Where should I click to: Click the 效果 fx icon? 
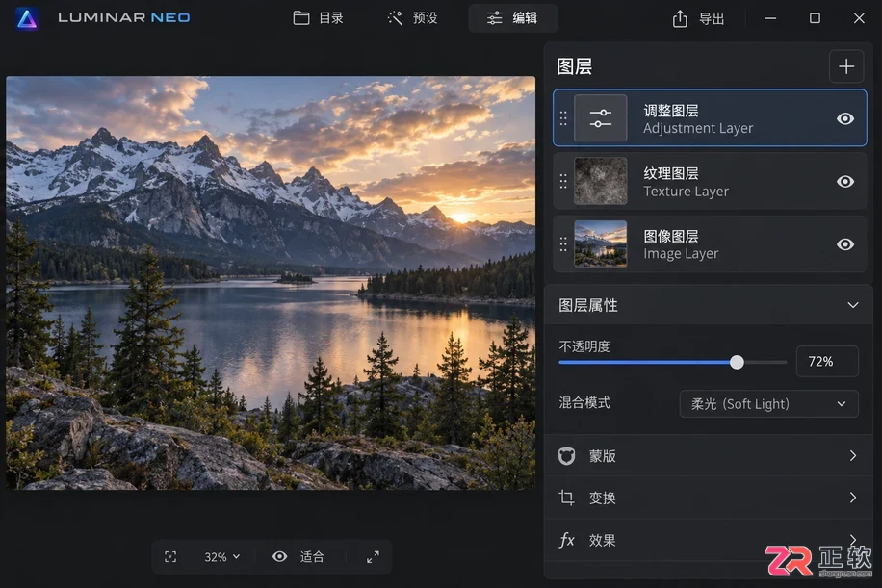coord(566,540)
